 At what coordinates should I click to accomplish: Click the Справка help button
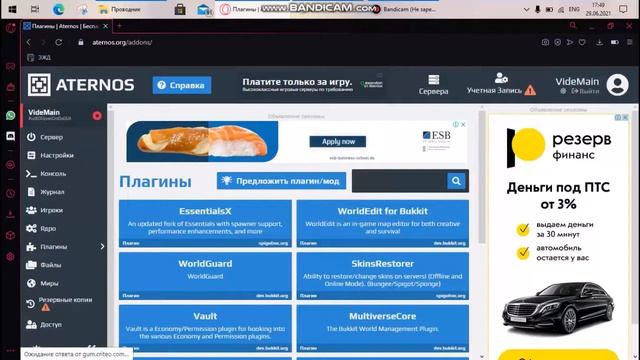[x=182, y=85]
